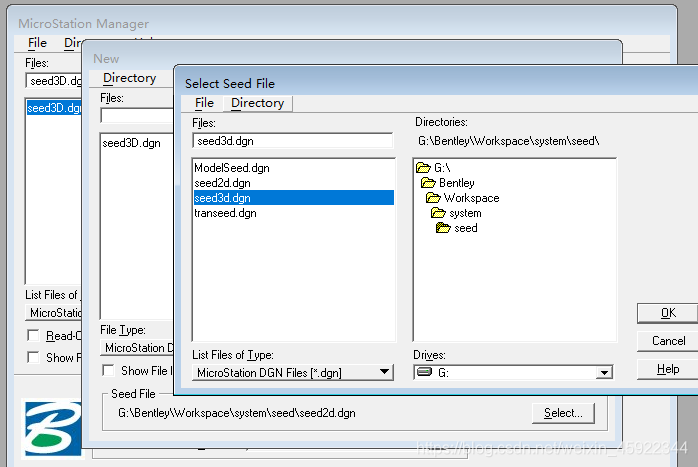Open the Directory menu in New dialog
The image size is (698, 467).
pos(130,78)
